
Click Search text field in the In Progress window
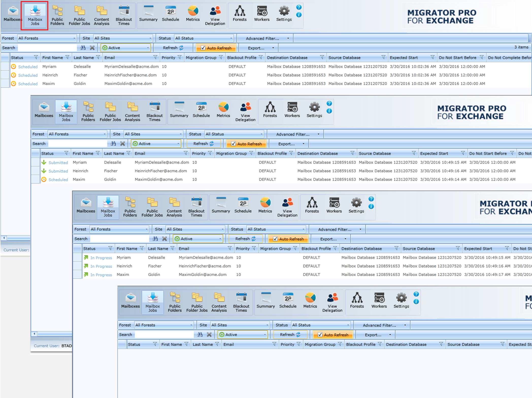[119, 239]
